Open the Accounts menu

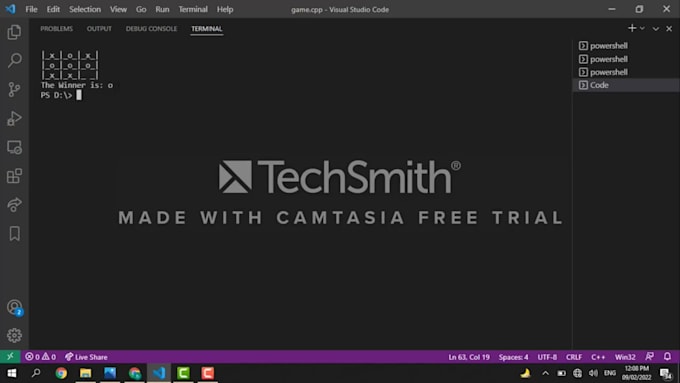tap(14, 307)
